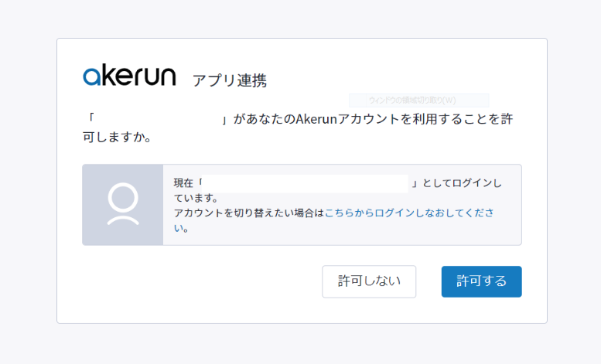Click the アプリ連携 heading text
601x364 pixels.
(x=230, y=80)
